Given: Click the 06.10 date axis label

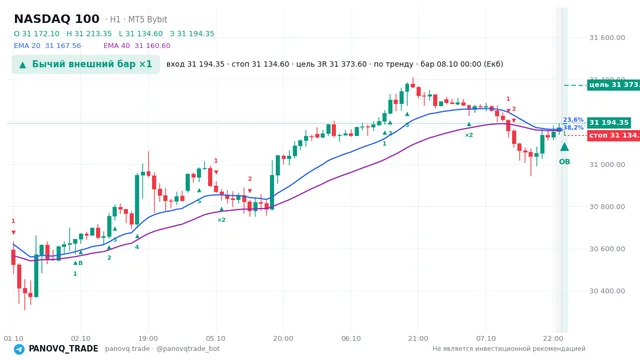Looking at the screenshot, I should (351, 339).
